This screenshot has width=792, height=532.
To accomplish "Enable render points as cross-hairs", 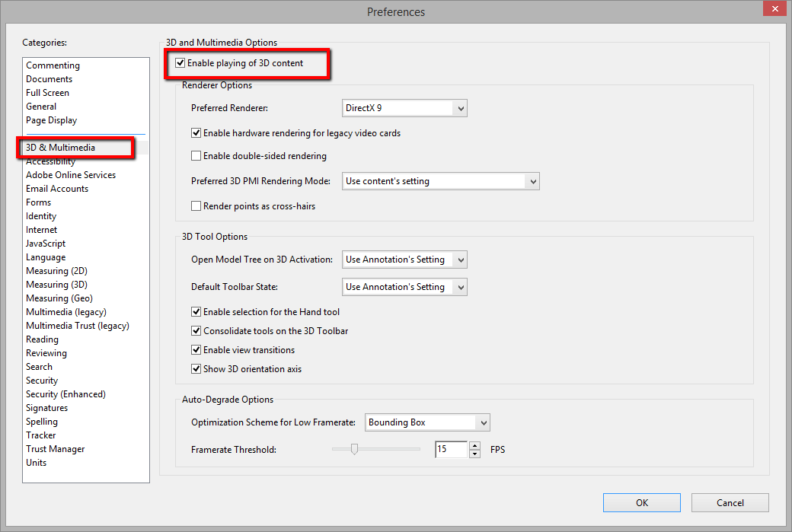I will pyautogui.click(x=196, y=205).
